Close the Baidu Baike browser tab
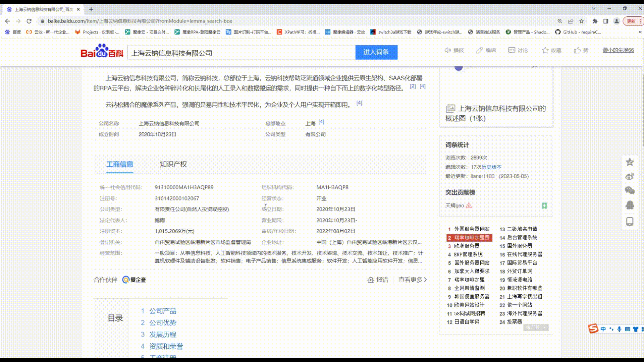This screenshot has height=362, width=644. pyautogui.click(x=78, y=9)
